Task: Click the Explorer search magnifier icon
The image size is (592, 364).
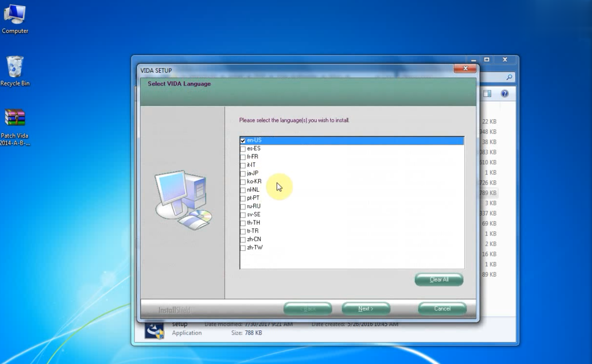Action: (509, 77)
